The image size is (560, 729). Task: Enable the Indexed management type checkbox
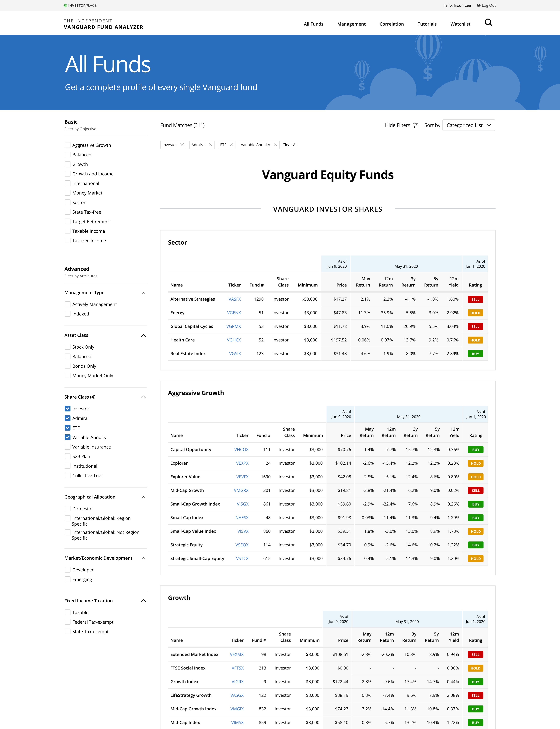(x=68, y=314)
